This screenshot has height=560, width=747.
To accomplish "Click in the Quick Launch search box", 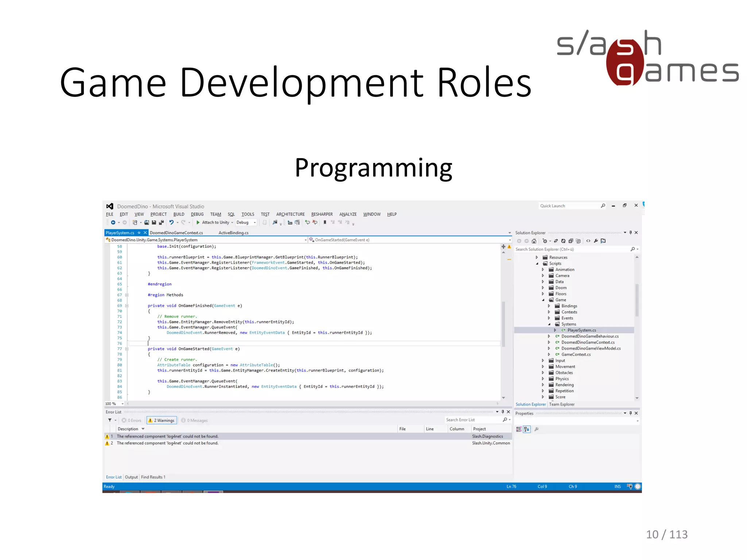I will (x=572, y=206).
